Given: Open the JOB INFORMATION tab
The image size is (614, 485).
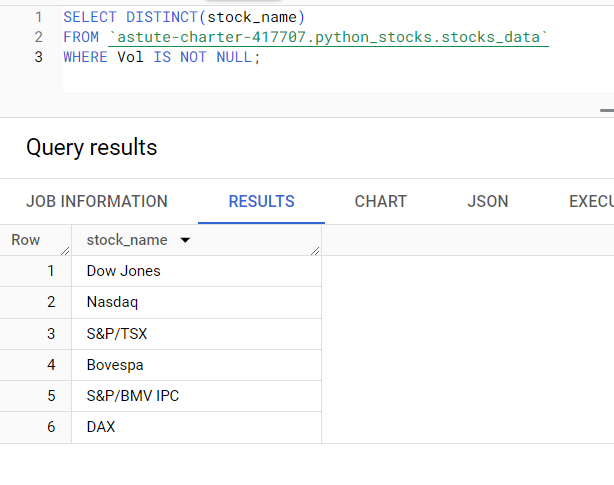Looking at the screenshot, I should [97, 202].
